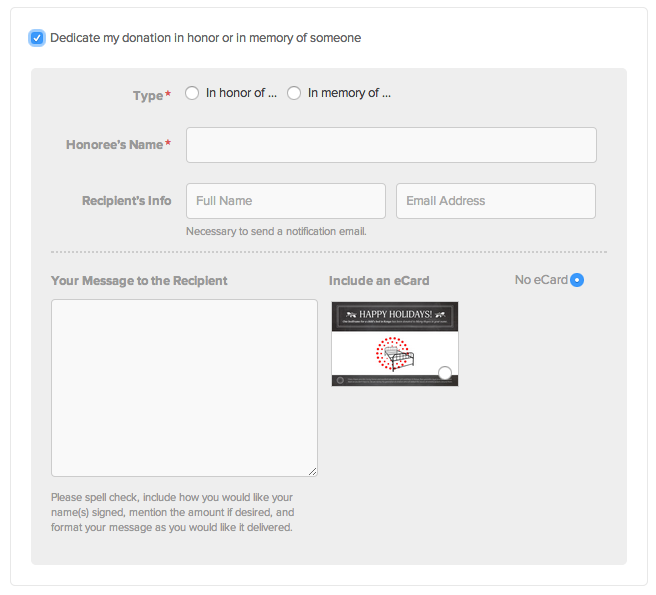Click the 'In memory of ...' label
This screenshot has height=595, width=656.
[x=349, y=93]
